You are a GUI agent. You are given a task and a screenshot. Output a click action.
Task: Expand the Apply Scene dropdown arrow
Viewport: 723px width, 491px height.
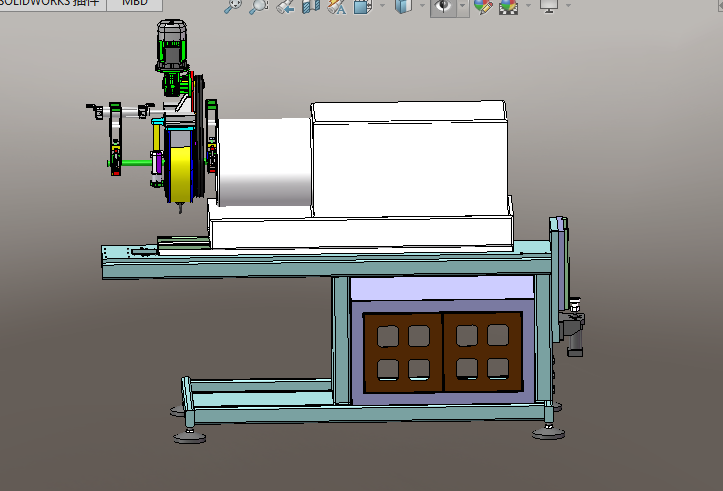[x=528, y=6]
